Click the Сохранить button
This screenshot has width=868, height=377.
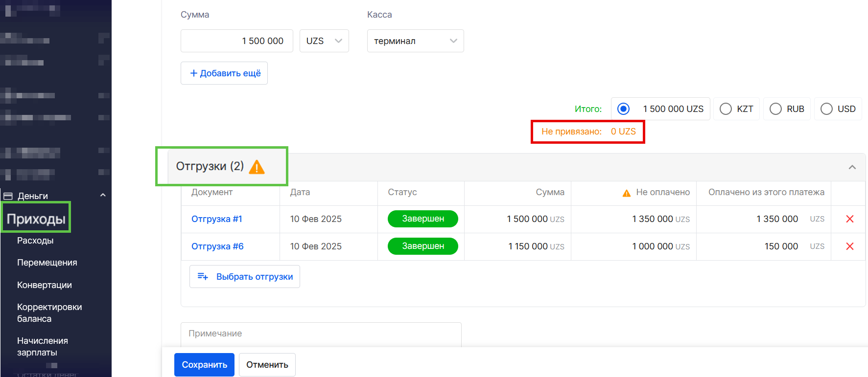coord(204,365)
